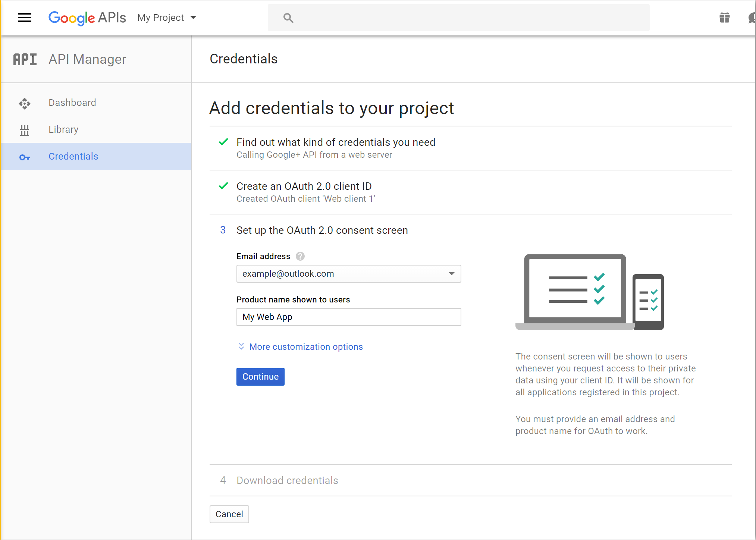Click the Email address help question icon
The width and height of the screenshot is (756, 540).
click(300, 256)
